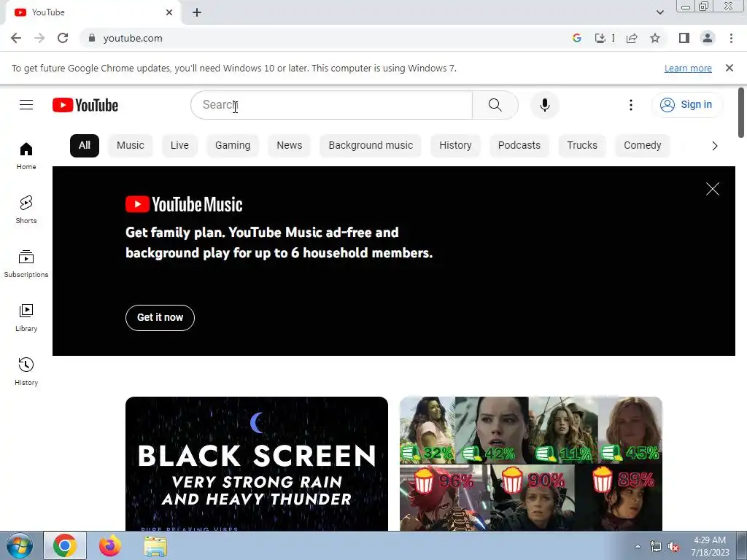Viewport: 747px width, 560px height.
Task: Select the Background music chip
Action: (x=371, y=145)
